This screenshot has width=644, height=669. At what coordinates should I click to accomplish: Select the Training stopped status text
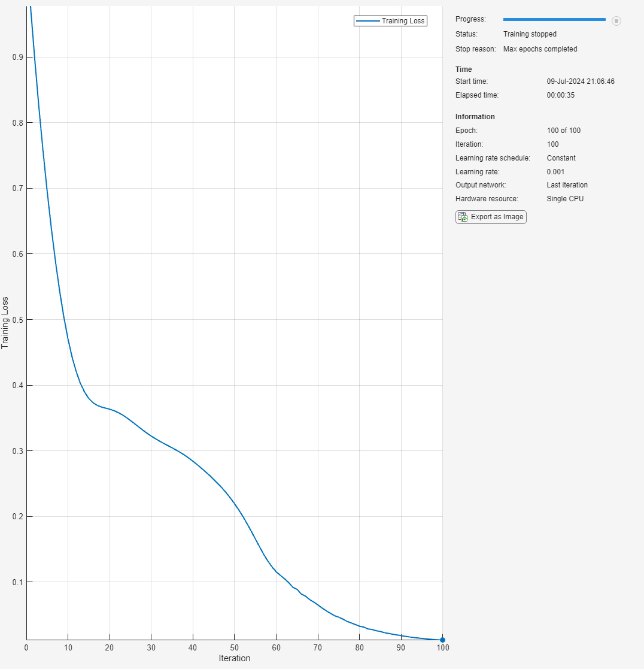[530, 34]
